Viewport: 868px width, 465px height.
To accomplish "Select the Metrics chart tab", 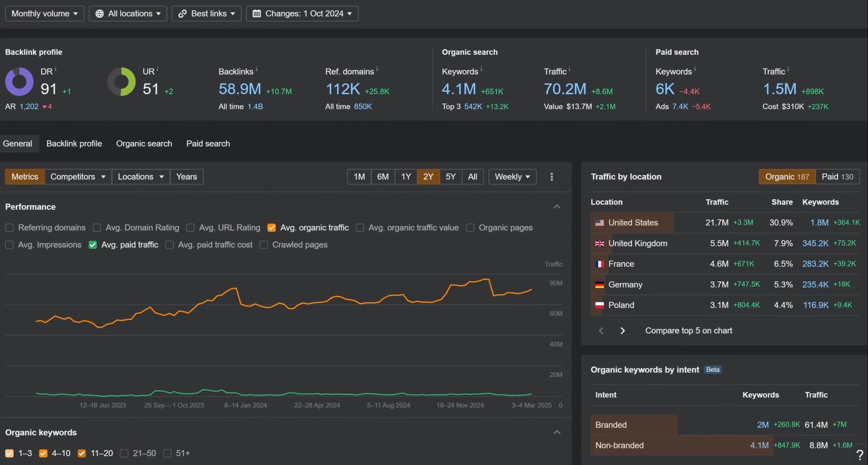I will tap(25, 177).
